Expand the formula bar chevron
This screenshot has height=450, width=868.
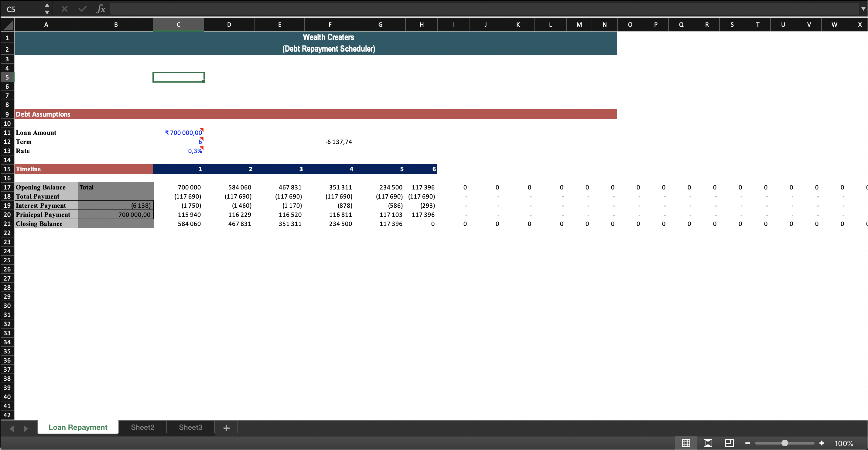click(863, 9)
